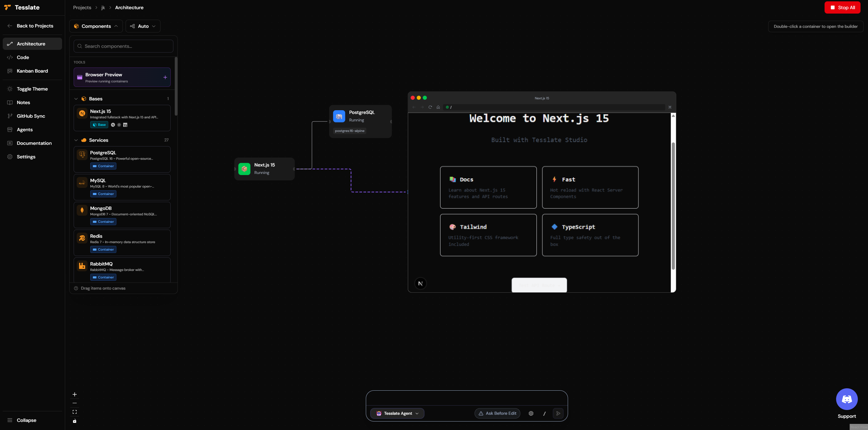Fit the canvas view to screen
The image size is (868, 430).
(74, 412)
